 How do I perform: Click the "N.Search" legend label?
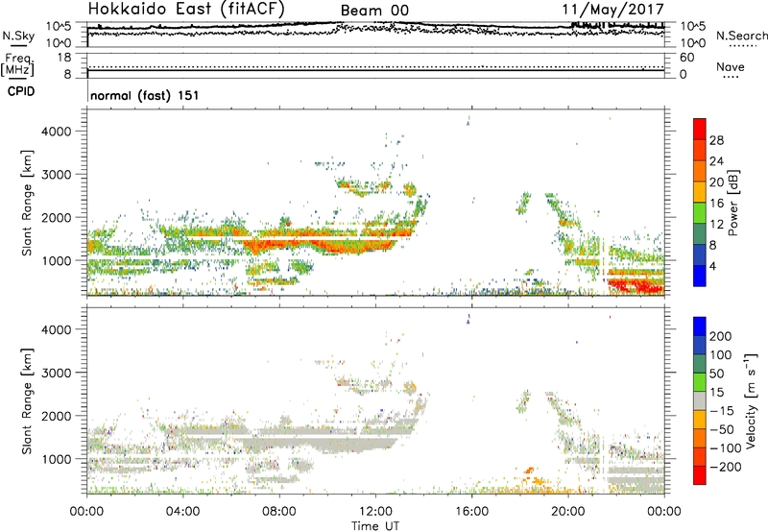[741, 36]
